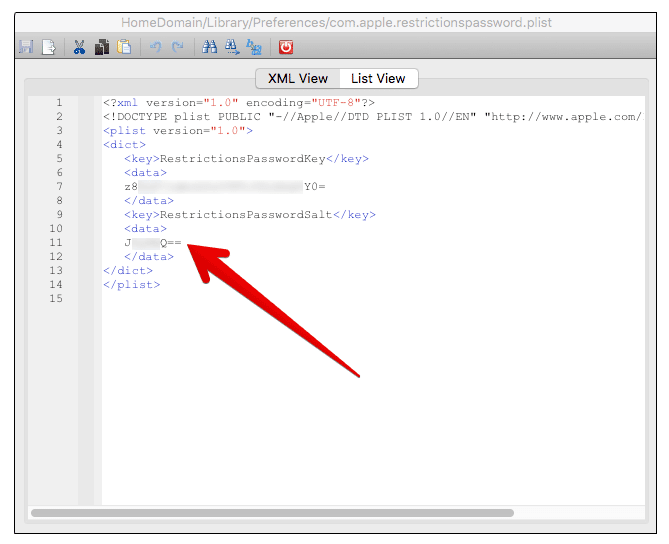Click line number 15 in the gutter
The height and width of the screenshot is (544, 669).
click(x=59, y=299)
